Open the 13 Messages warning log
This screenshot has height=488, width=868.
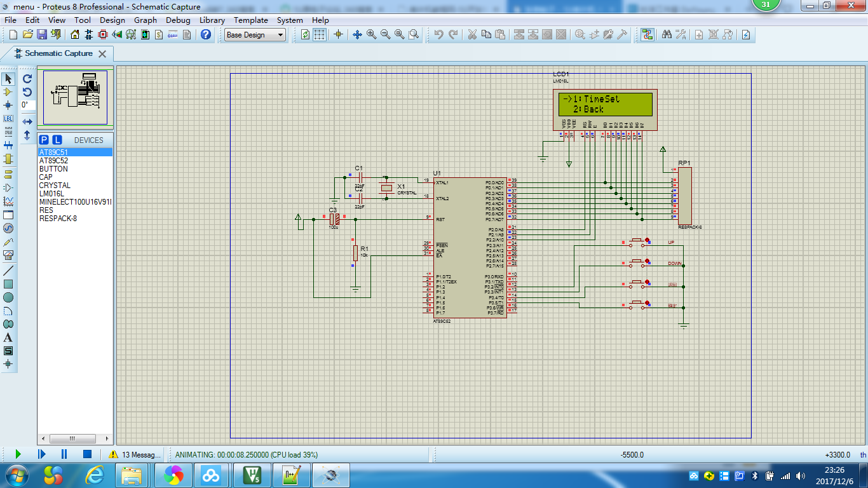point(134,455)
